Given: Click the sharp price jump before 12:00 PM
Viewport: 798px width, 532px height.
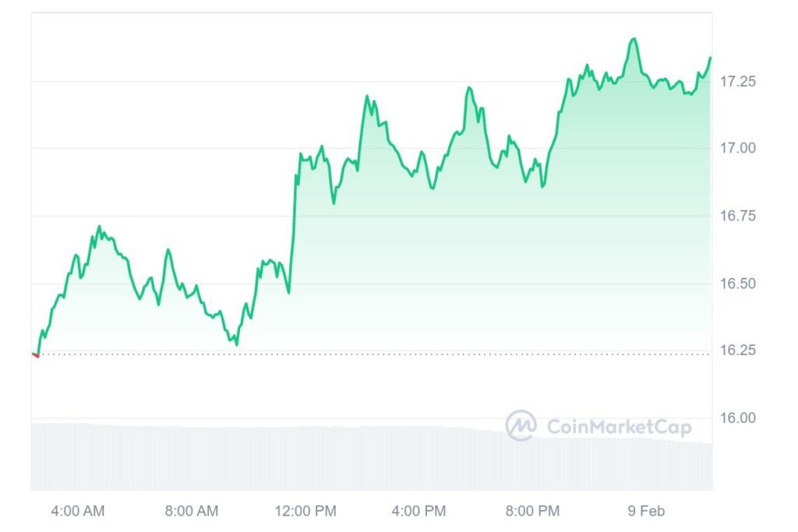Looking at the screenshot, I should click(x=294, y=224).
